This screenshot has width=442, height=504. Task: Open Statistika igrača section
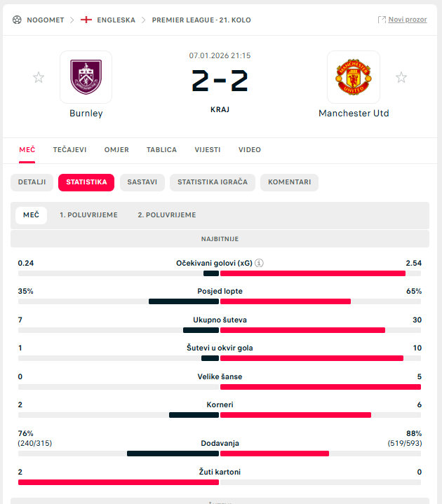coord(213,182)
